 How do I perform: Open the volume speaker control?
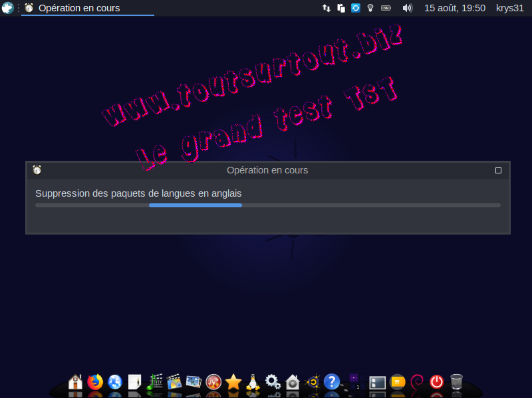(407, 8)
